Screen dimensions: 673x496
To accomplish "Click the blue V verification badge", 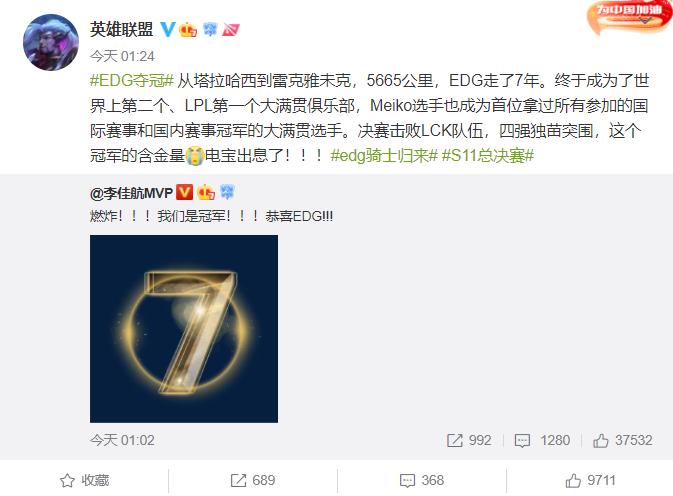I will [x=168, y=29].
